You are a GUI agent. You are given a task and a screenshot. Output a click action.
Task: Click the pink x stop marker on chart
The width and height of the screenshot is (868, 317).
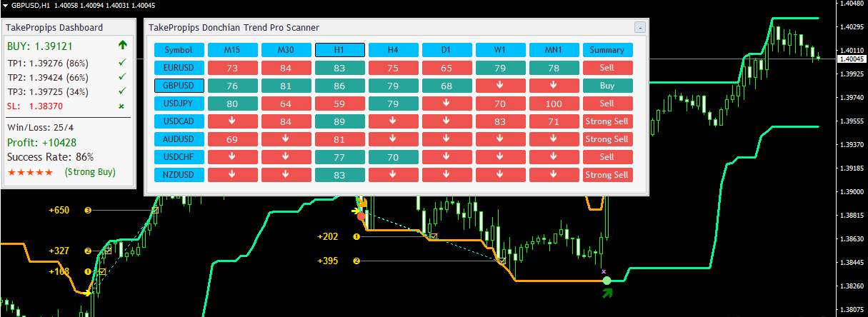click(x=604, y=271)
